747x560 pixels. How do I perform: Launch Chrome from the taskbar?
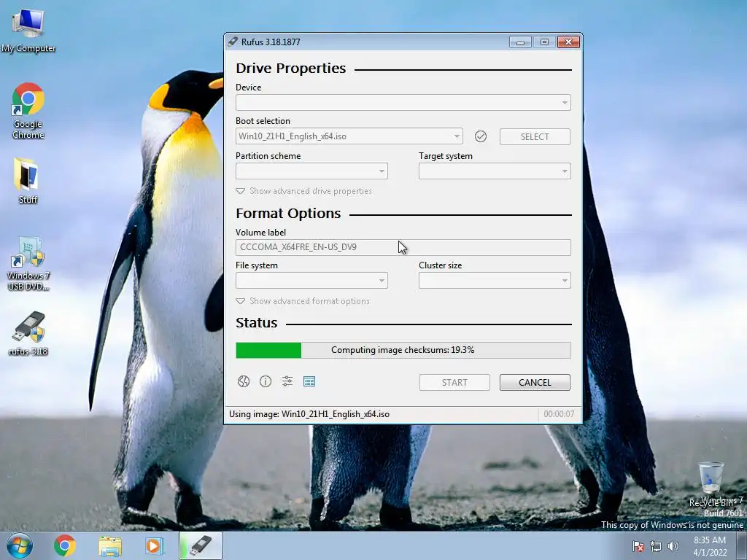point(65,545)
